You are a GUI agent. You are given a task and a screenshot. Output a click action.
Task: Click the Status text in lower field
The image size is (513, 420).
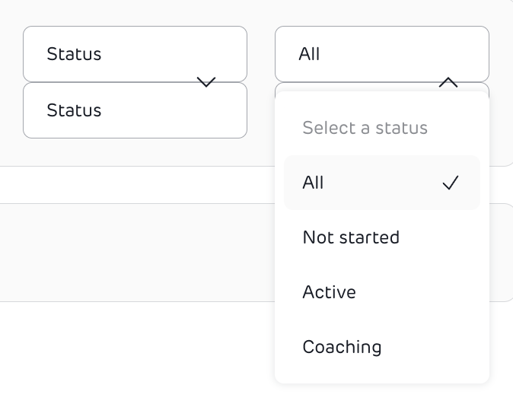coord(74,110)
